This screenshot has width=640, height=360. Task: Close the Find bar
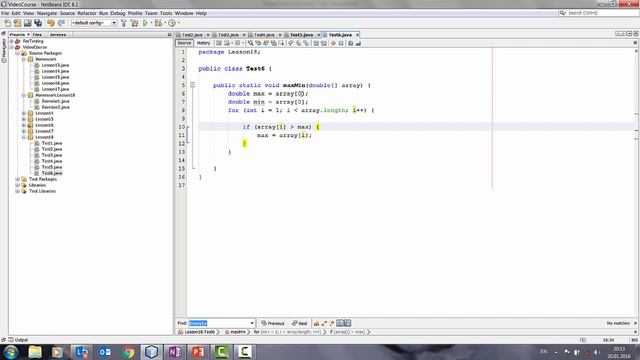tap(635, 323)
